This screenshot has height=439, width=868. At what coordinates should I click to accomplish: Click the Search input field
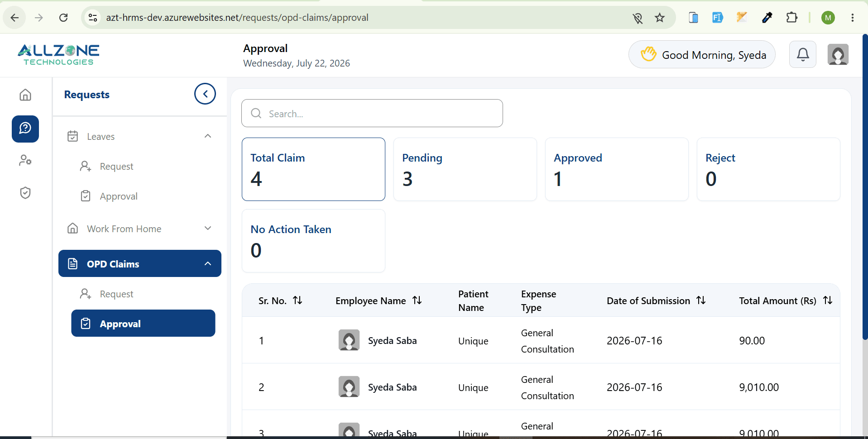(x=372, y=113)
